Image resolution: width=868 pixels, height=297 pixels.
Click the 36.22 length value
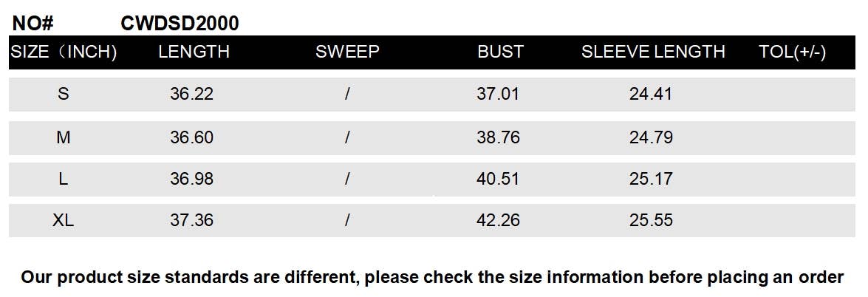coord(192,94)
